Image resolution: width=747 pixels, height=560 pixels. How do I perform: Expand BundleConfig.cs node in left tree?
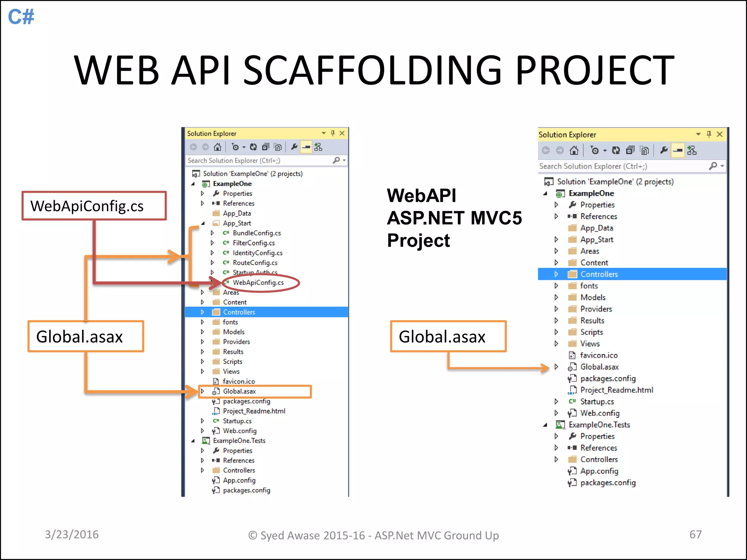tap(212, 233)
